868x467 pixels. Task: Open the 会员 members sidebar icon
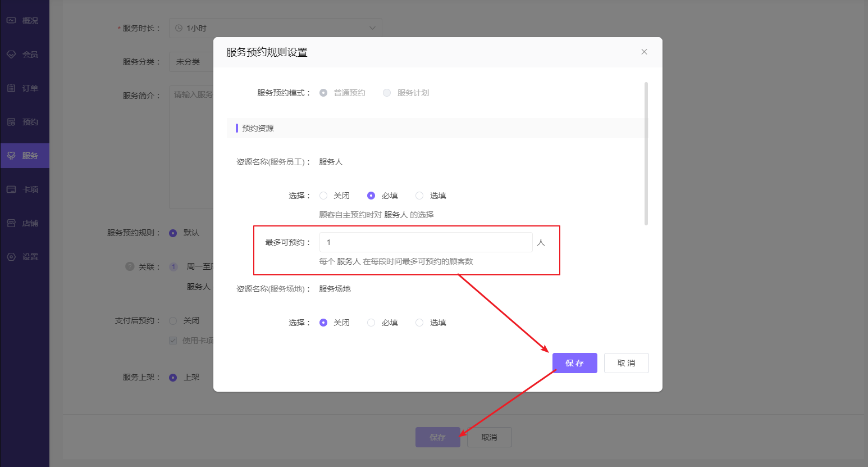[x=11, y=55]
